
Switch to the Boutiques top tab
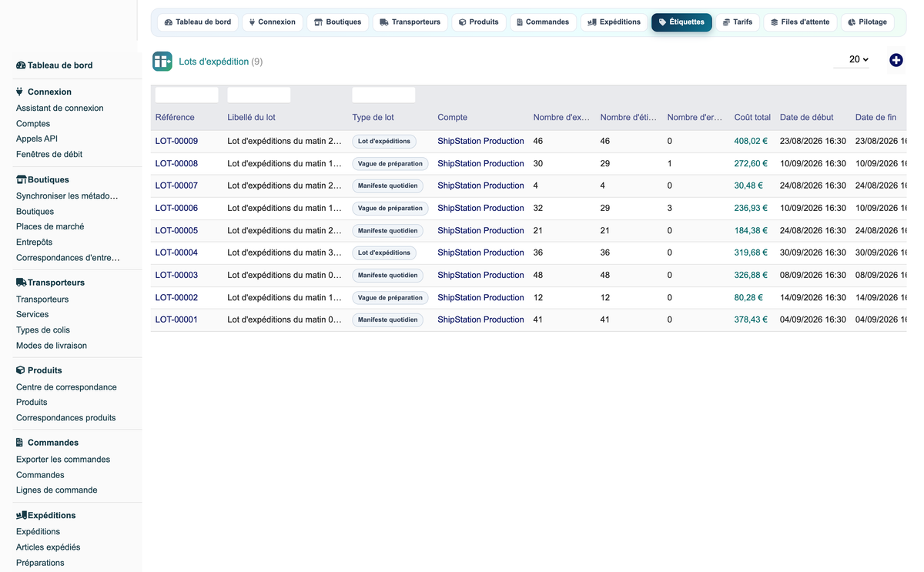tap(338, 22)
